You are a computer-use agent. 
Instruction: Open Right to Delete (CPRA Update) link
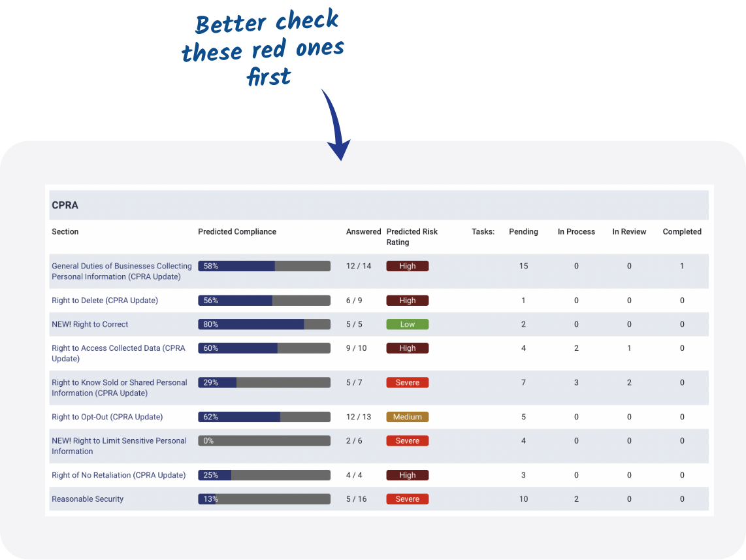click(x=105, y=301)
